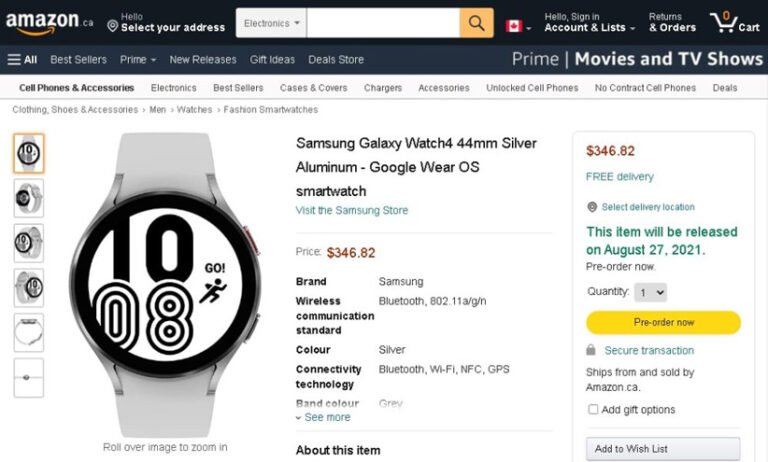This screenshot has height=462, width=768.
Task: Open the All hamburger menu
Action: click(x=22, y=59)
